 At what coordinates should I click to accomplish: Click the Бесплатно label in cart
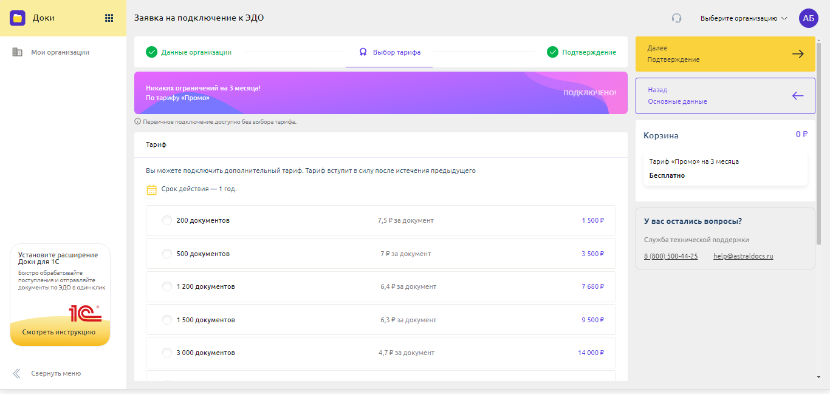click(x=667, y=175)
